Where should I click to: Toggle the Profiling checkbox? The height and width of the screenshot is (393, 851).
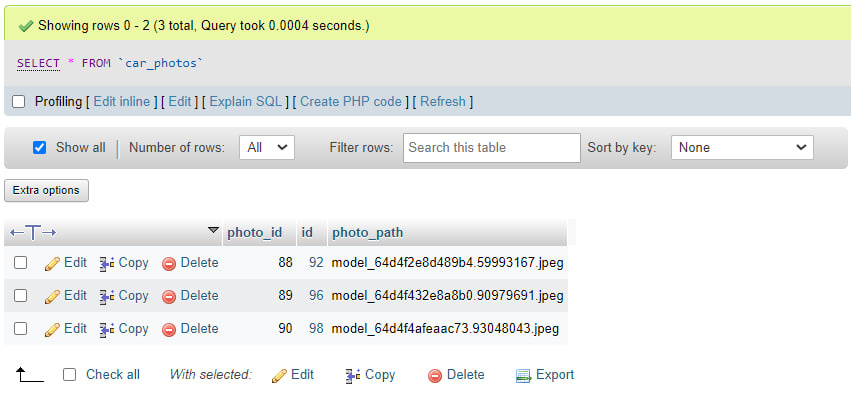click(x=18, y=102)
